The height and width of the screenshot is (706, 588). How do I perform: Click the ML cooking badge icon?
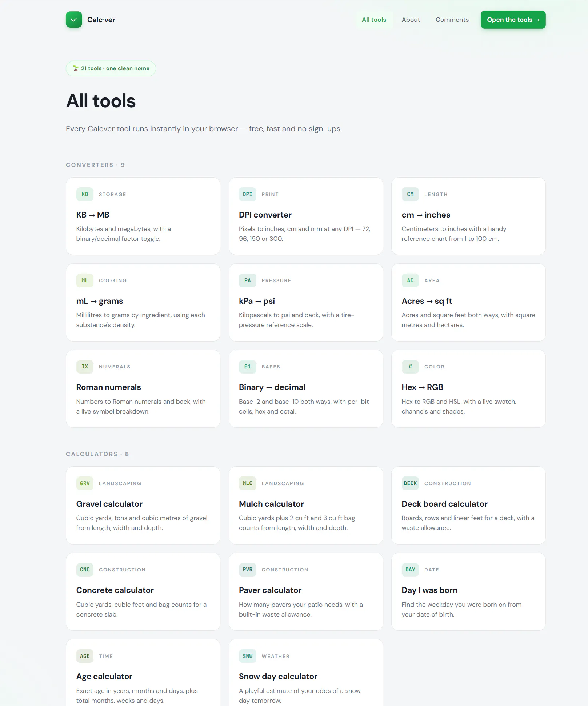click(85, 280)
